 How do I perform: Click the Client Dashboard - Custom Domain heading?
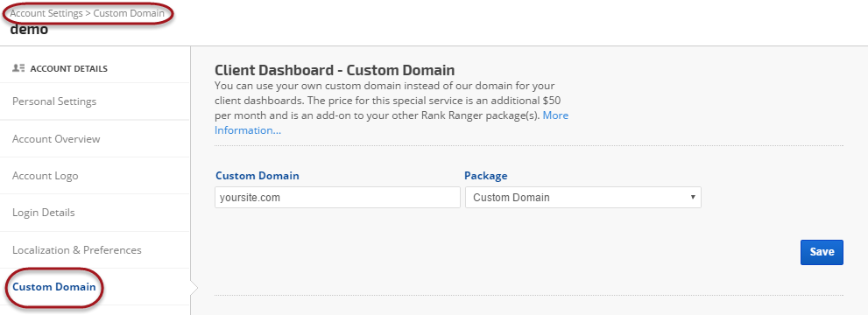[x=335, y=70]
